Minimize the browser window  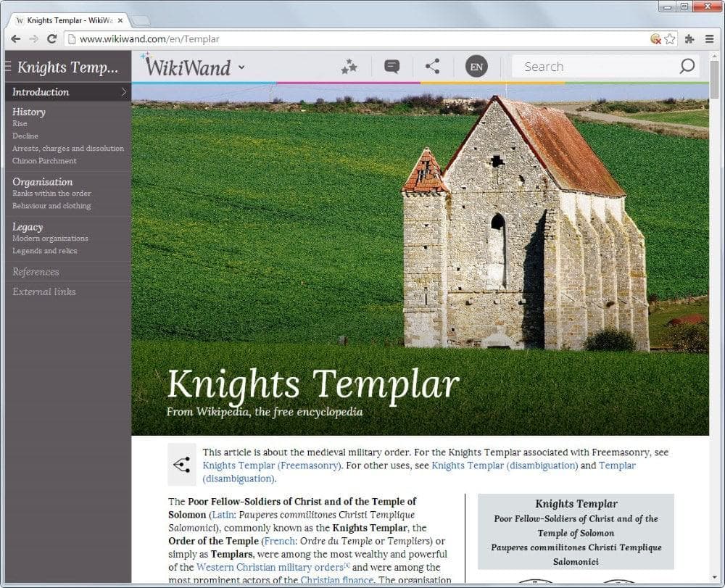click(668, 7)
